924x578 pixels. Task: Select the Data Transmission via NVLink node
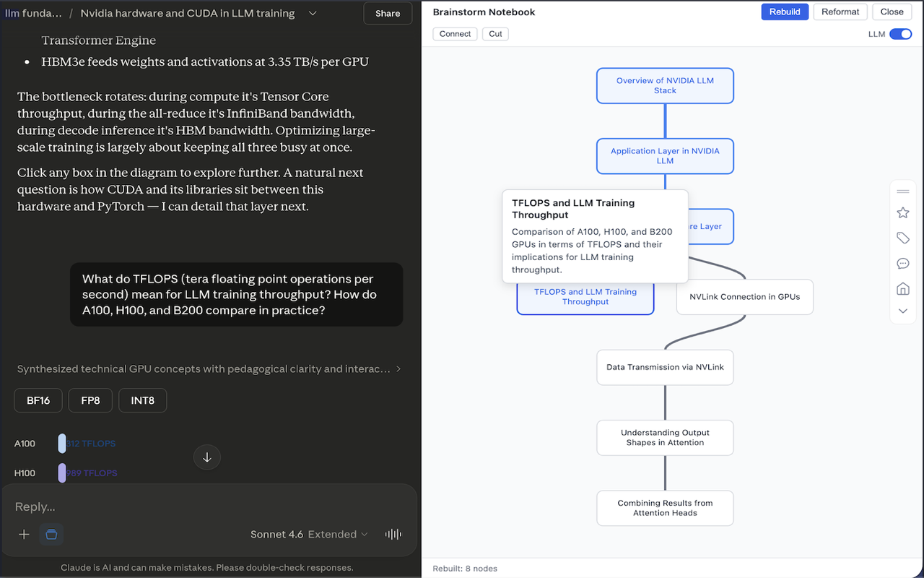665,367
